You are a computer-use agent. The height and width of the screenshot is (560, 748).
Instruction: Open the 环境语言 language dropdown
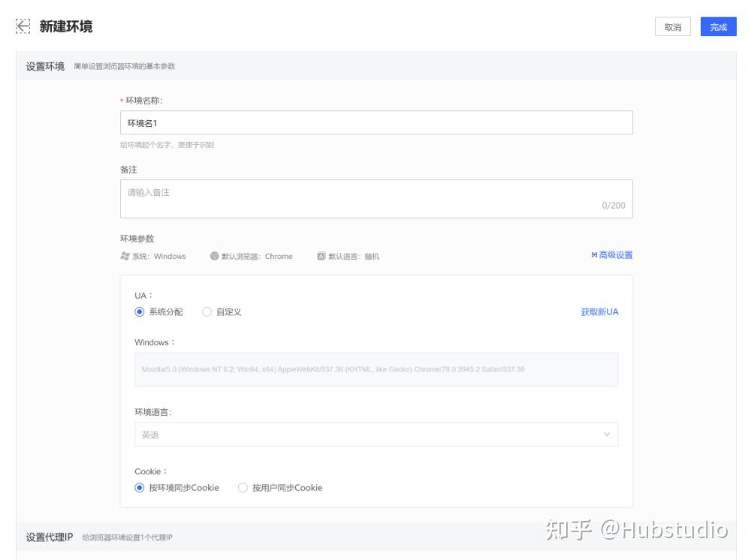(376, 435)
